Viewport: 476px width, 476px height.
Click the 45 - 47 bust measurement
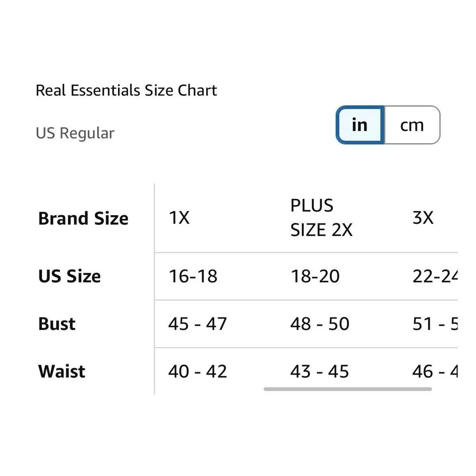198,324
